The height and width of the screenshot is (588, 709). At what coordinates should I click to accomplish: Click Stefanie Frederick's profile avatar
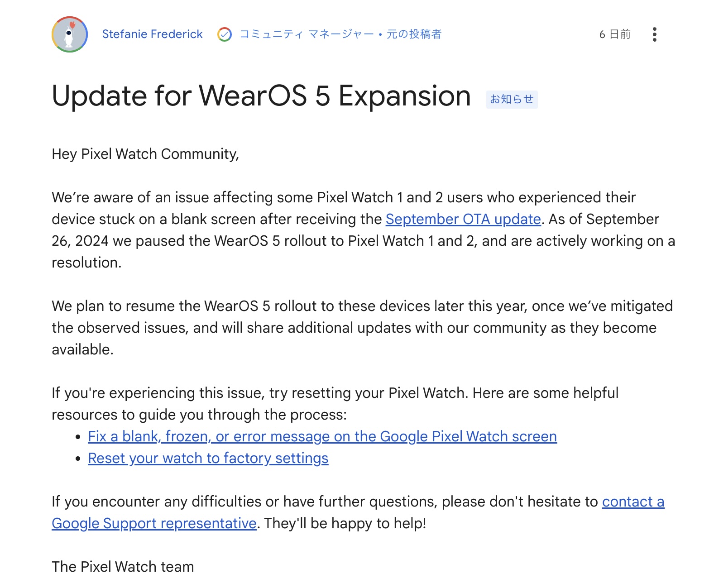pos(70,34)
